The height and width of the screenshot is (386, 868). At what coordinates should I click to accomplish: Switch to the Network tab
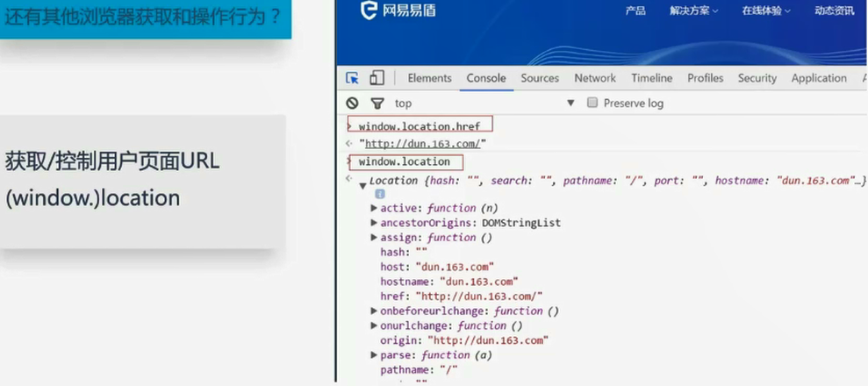click(x=595, y=78)
